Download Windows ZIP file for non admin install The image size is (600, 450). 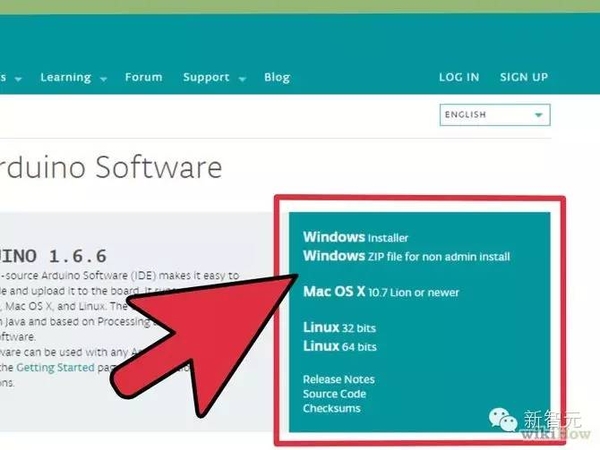pos(406,256)
